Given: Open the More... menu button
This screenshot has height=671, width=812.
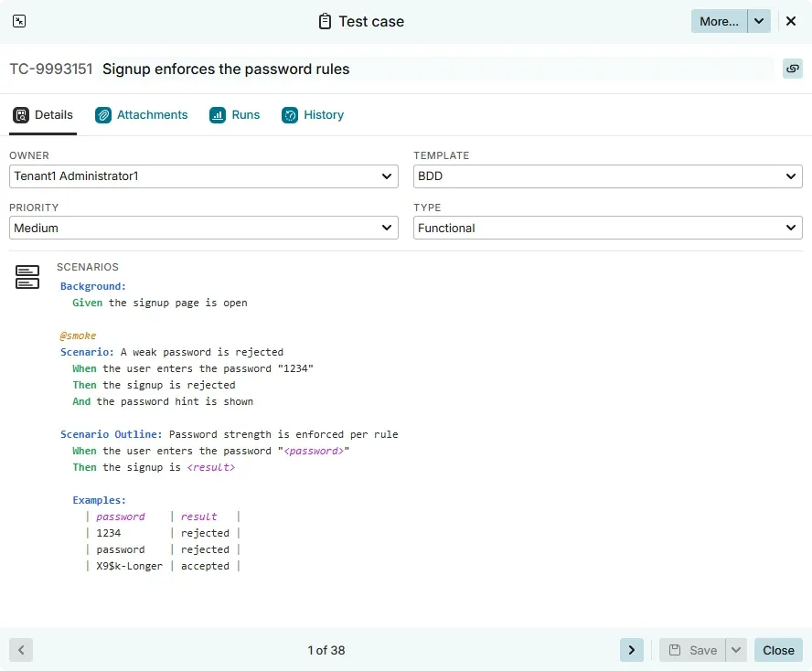Looking at the screenshot, I should pyautogui.click(x=719, y=21).
